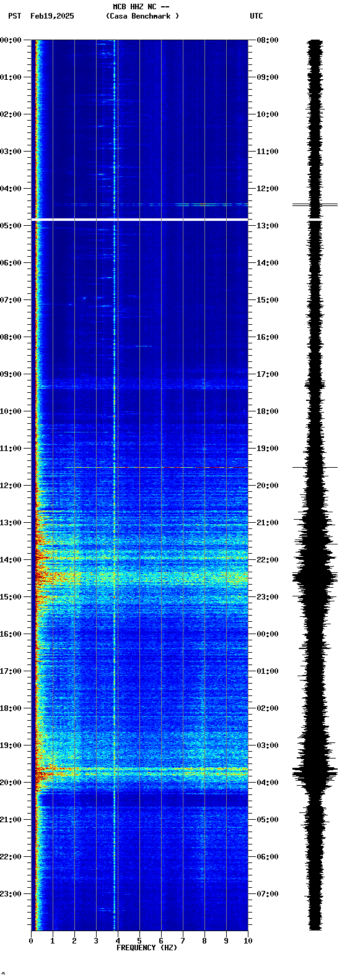Click the "UTC" time zone label

[x=256, y=16]
